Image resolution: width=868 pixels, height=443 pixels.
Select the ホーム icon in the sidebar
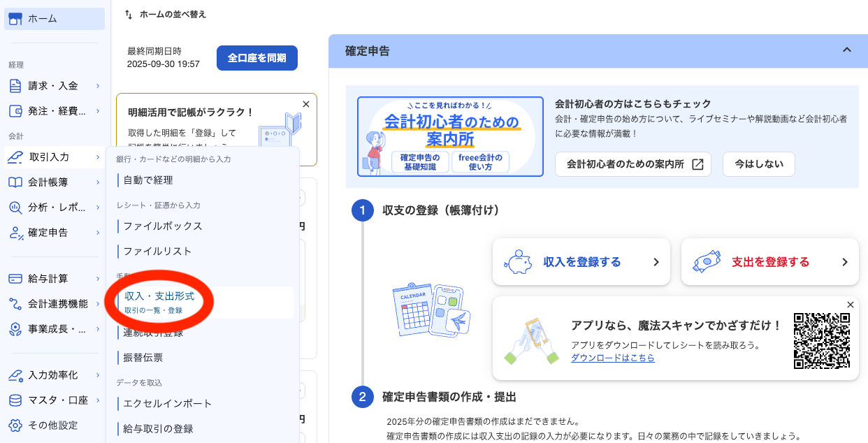(x=16, y=19)
